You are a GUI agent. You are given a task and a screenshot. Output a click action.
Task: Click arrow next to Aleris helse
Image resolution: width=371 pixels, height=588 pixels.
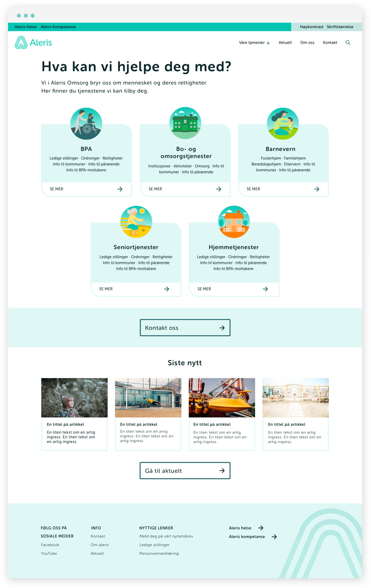point(261,528)
